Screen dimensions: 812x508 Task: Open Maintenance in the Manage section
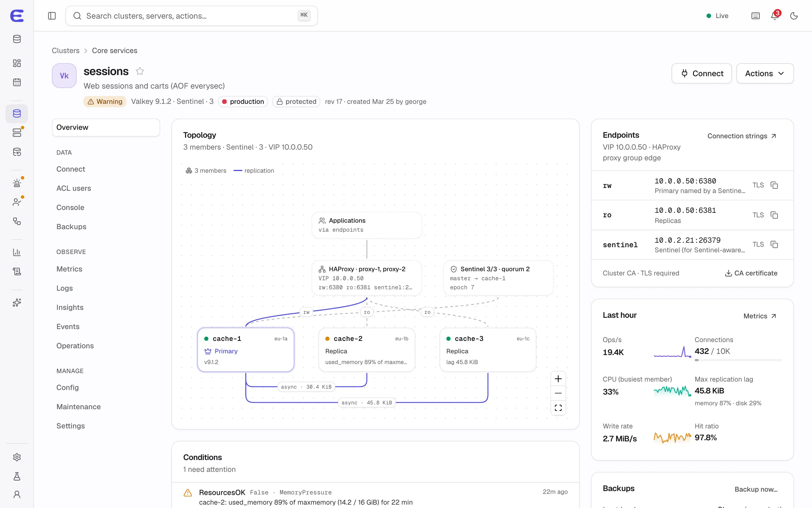(x=78, y=406)
